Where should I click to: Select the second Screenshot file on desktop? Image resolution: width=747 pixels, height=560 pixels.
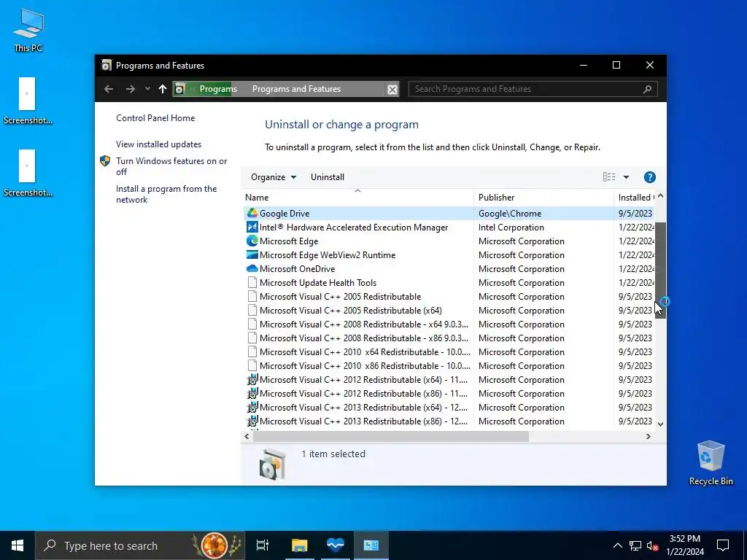coord(28,174)
